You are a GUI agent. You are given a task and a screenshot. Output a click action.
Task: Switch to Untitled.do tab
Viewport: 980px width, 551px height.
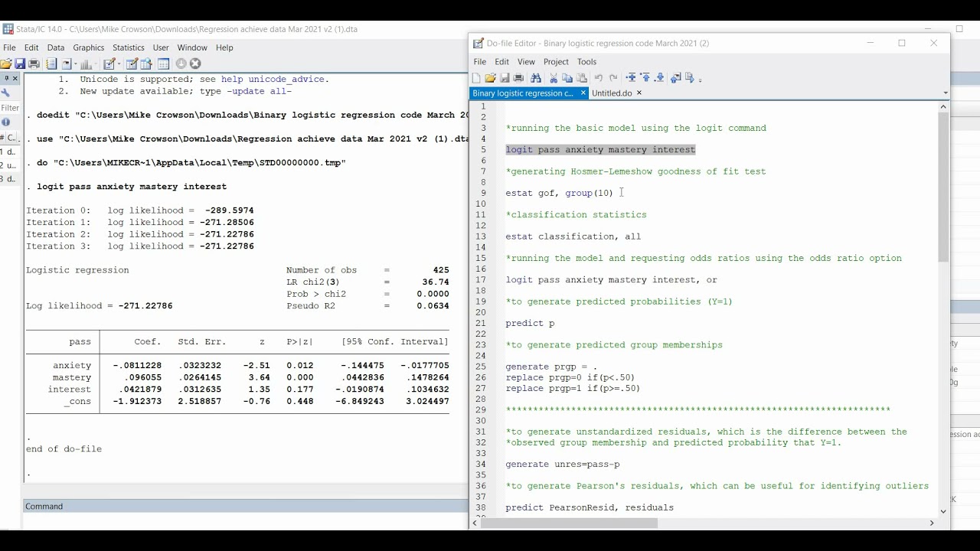pyautogui.click(x=612, y=93)
